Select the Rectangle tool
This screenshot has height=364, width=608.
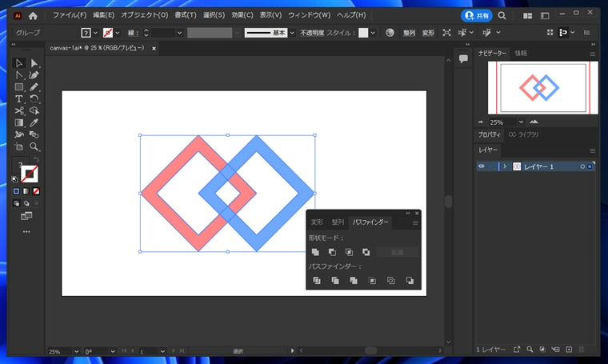[18, 87]
